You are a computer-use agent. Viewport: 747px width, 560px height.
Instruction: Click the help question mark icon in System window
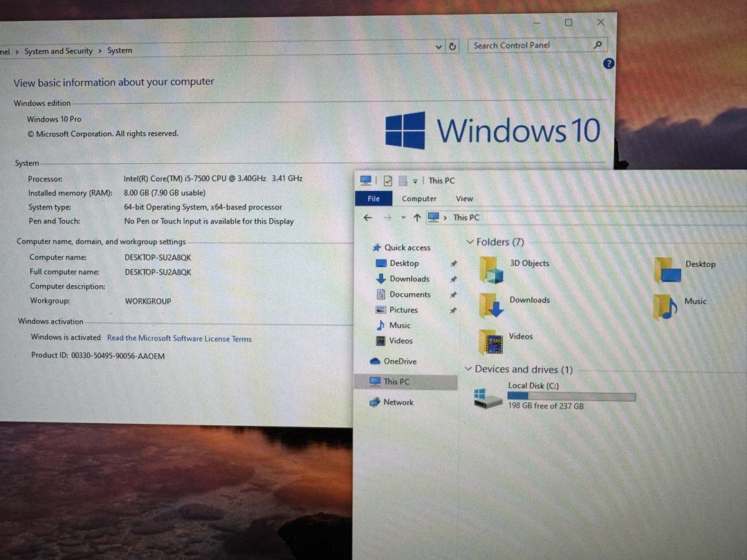pyautogui.click(x=609, y=64)
